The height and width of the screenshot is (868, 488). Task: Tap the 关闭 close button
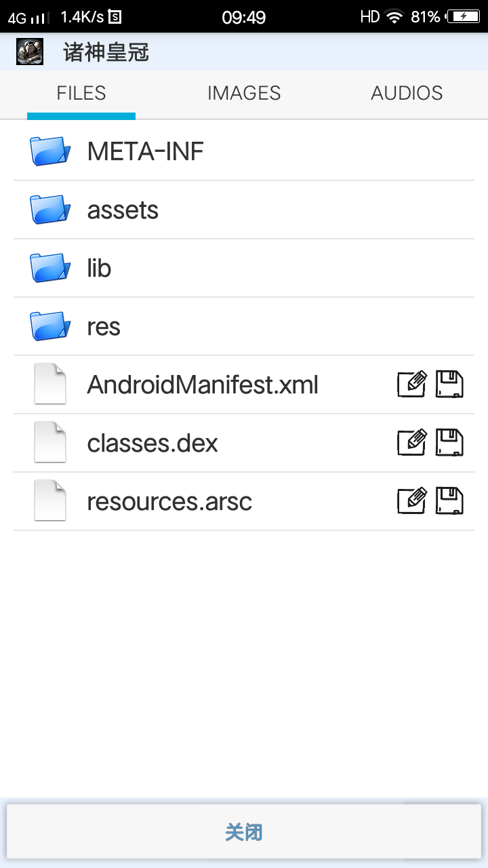[244, 832]
